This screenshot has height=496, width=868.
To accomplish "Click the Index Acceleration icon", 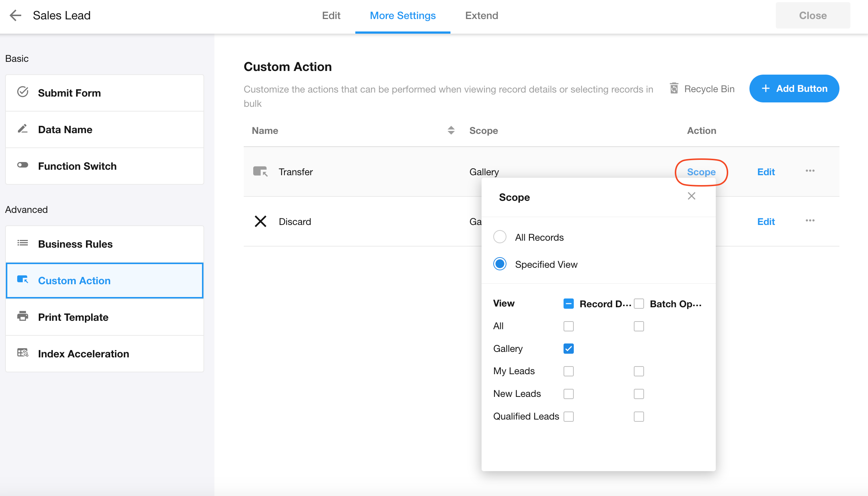I will [x=23, y=353].
